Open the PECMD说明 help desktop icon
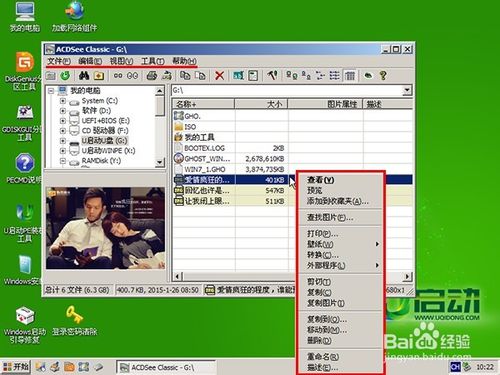The width and height of the screenshot is (500, 375). point(24,169)
